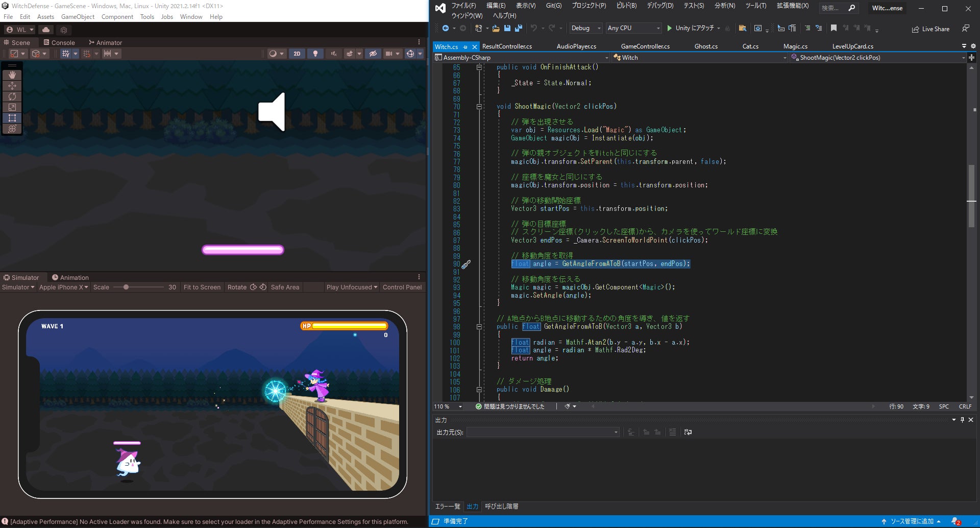
Task: Click the Unity cloud services icon
Action: [46, 30]
